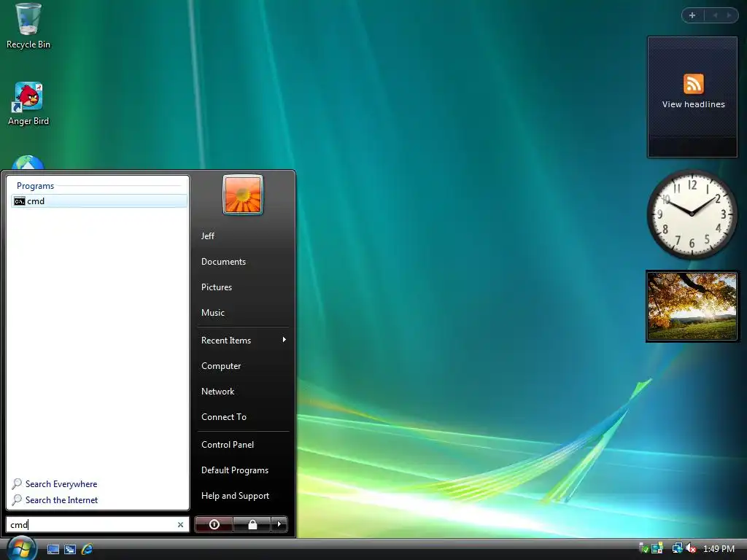Click the next gadgets page arrow
This screenshot has height=560, width=747.
(729, 15)
